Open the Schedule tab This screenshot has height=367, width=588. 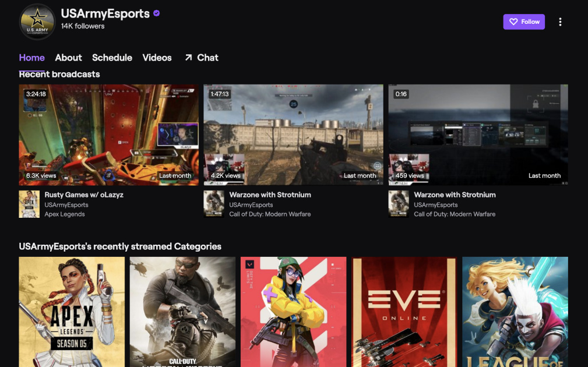(x=112, y=58)
